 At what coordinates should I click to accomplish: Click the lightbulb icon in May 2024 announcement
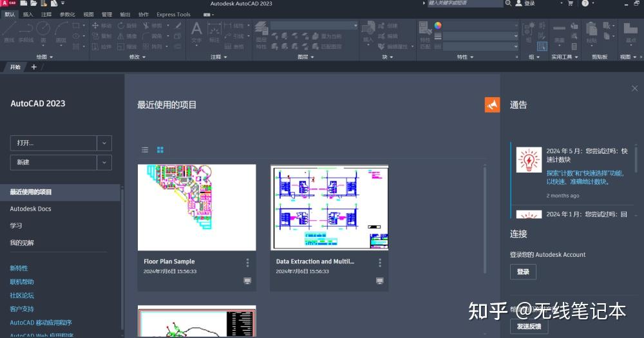(529, 160)
